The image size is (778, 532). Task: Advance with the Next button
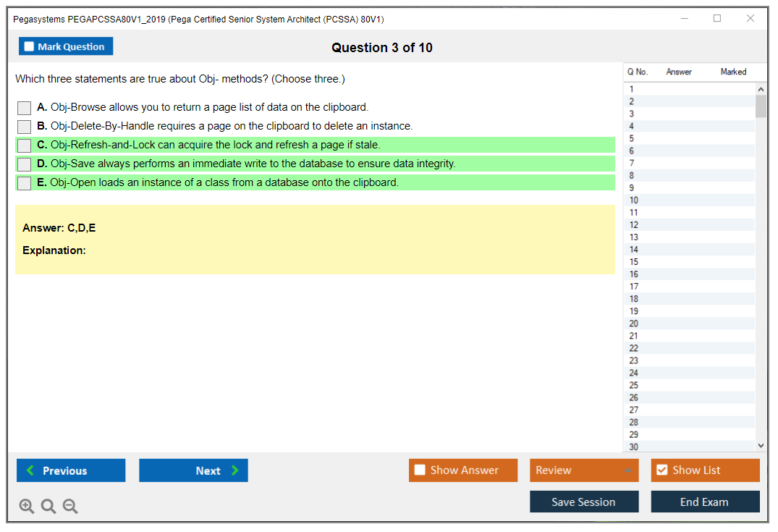pyautogui.click(x=193, y=470)
